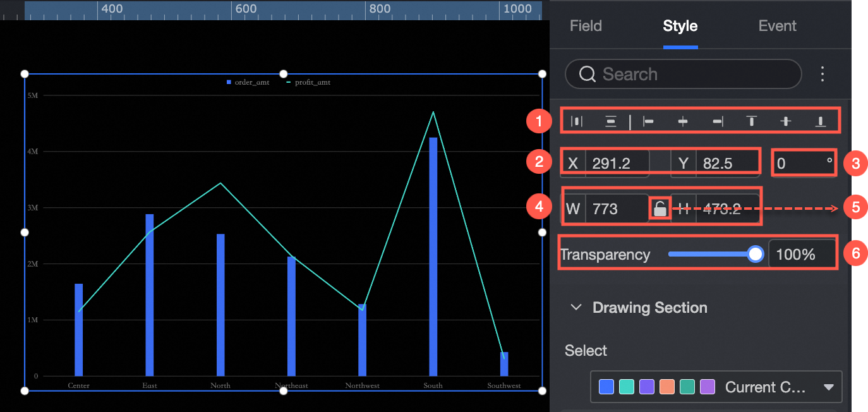Edit the rotation angle field
868x412 pixels.
(804, 164)
